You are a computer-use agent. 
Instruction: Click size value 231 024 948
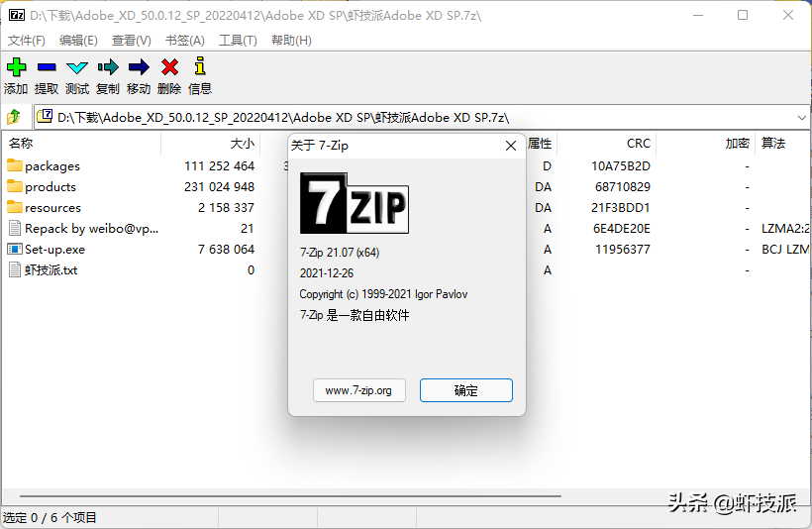pyautogui.click(x=219, y=186)
